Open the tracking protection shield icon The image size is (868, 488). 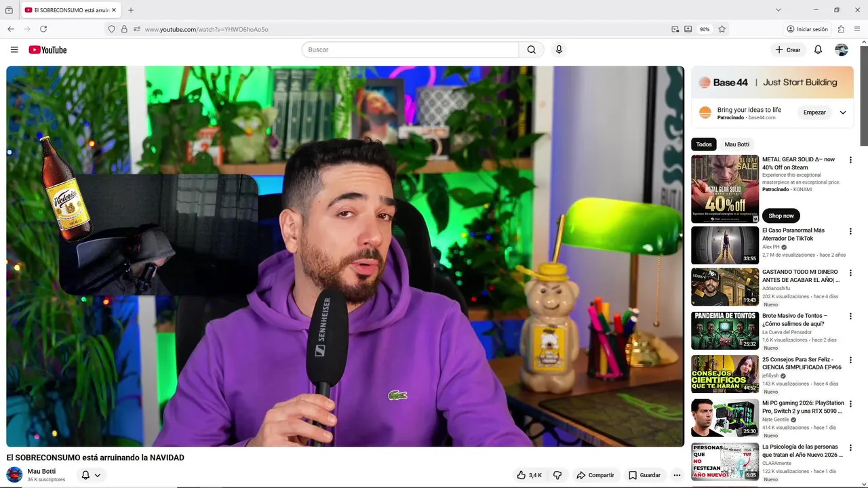[x=112, y=29]
